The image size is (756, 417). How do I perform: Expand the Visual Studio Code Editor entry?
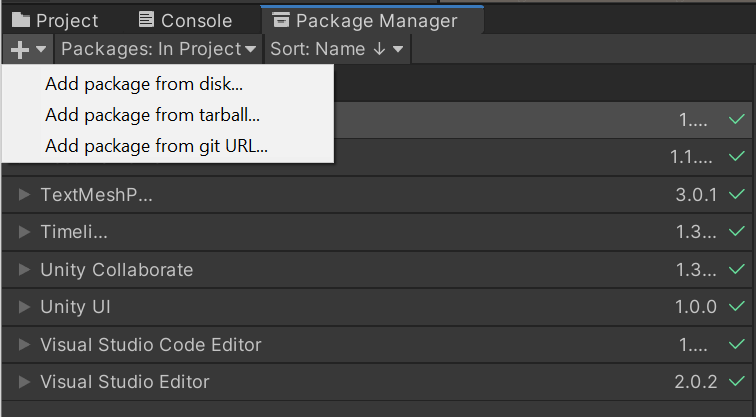click(x=25, y=345)
